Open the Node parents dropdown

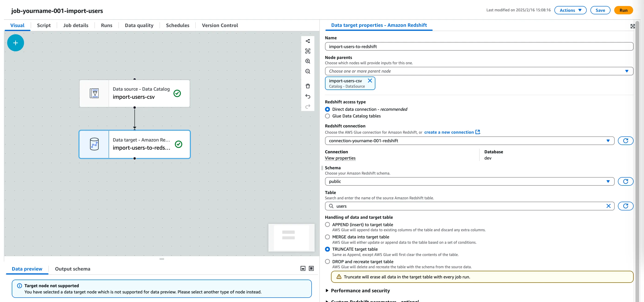point(479,71)
